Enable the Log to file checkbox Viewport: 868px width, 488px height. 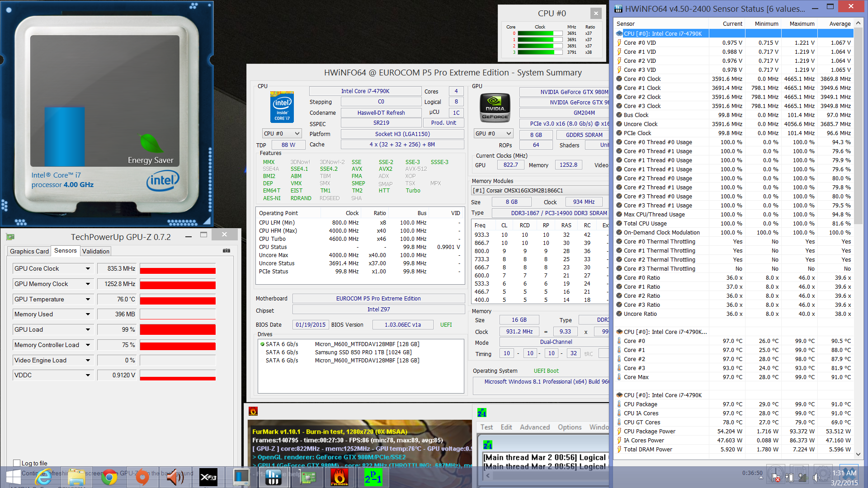pos(17,463)
